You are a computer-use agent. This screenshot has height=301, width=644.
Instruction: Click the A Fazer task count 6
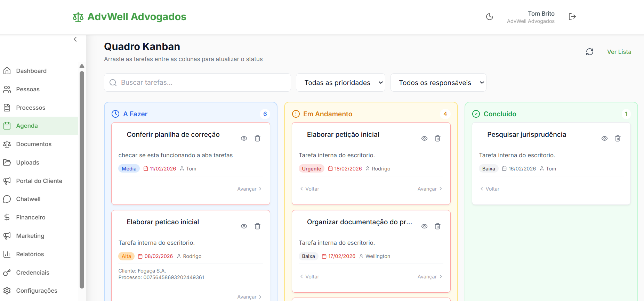click(x=265, y=114)
